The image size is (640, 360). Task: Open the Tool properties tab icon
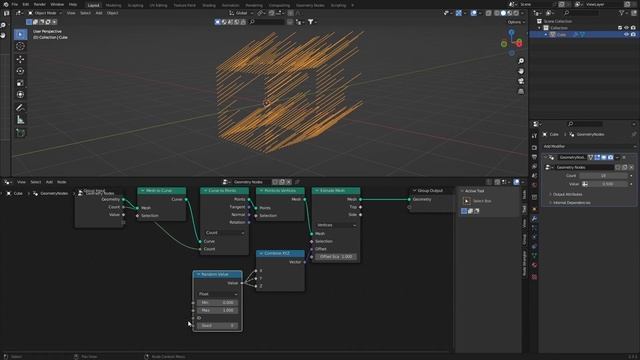coord(534,136)
